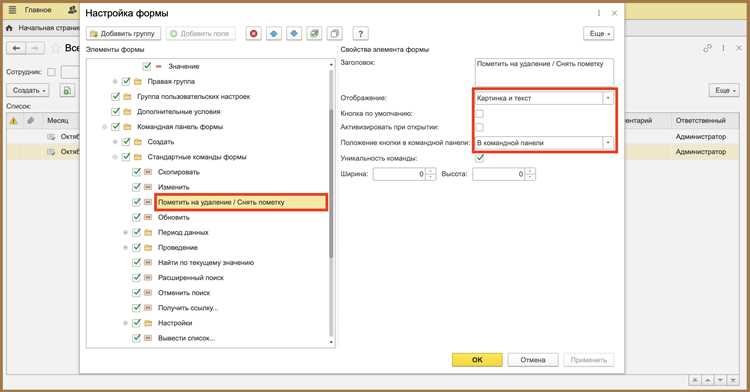Uncheck the Расширенный поиск checkbox
Image resolution: width=750 pixels, height=392 pixels.
tap(136, 277)
